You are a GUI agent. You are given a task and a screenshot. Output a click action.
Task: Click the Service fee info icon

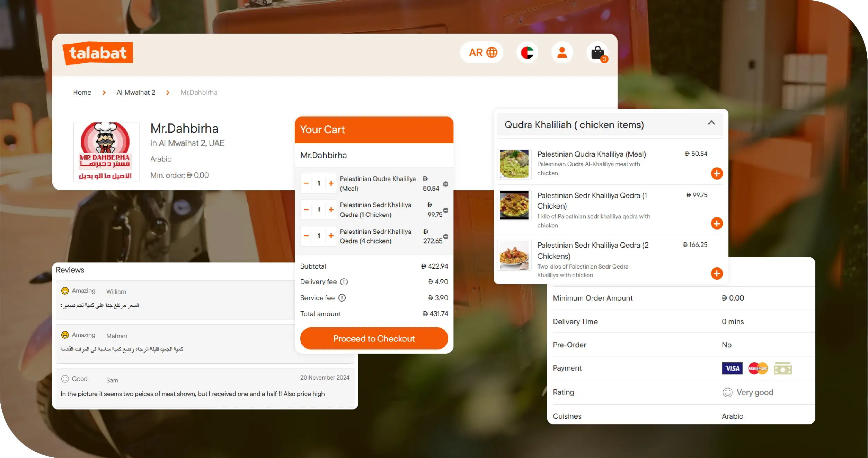tap(342, 298)
